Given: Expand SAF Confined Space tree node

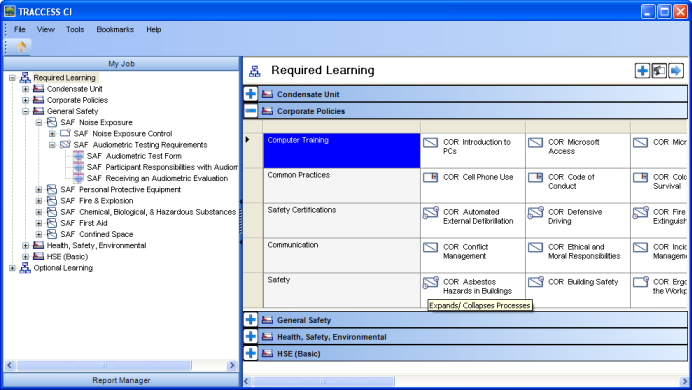Looking at the screenshot, I should [x=39, y=234].
